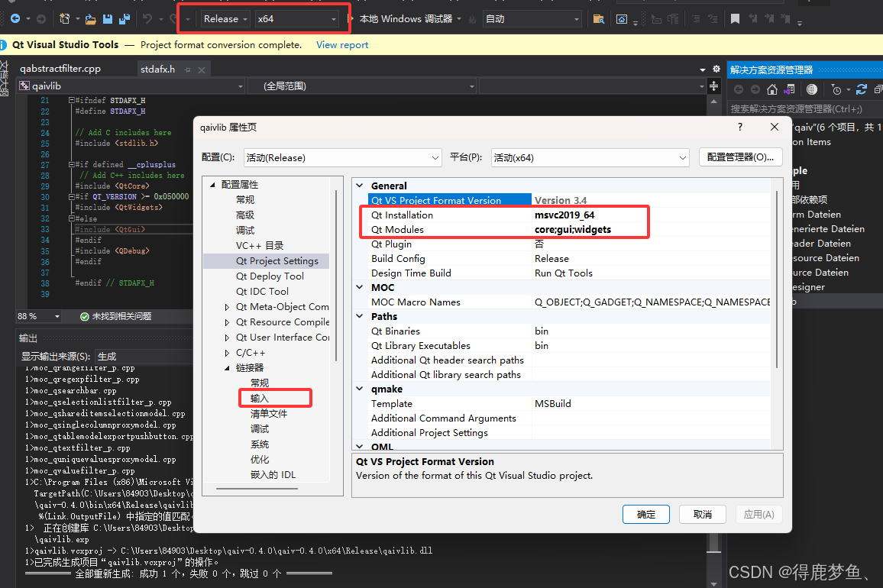Open the x64 platform dropdown in toolbar
Viewport: 883px width, 588px height.
click(x=297, y=19)
